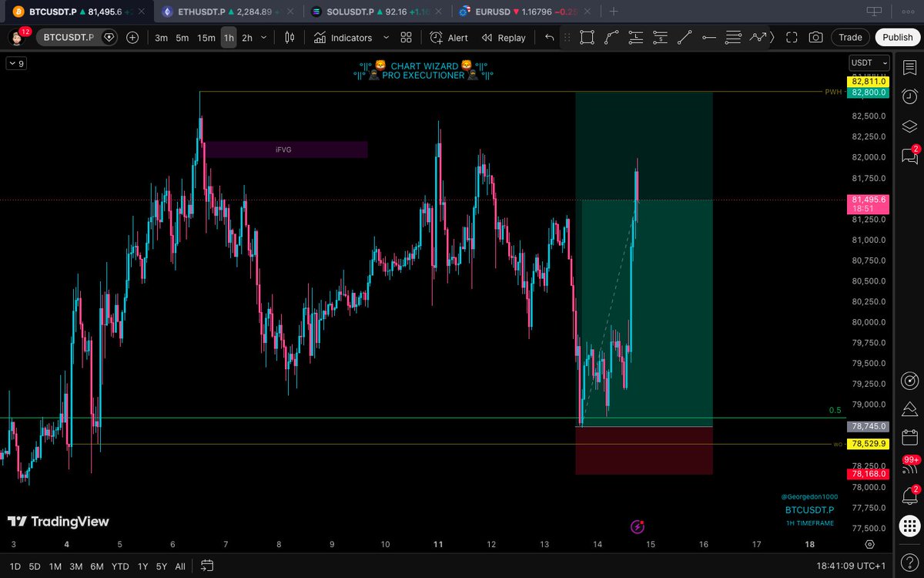Expand the Indicators favorites dropdown arrow
The height and width of the screenshot is (578, 924).
tap(386, 37)
